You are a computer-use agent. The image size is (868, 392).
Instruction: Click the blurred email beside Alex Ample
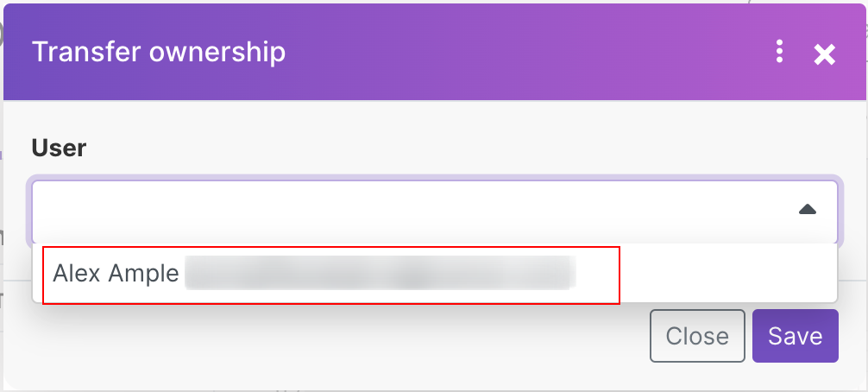coord(380,274)
